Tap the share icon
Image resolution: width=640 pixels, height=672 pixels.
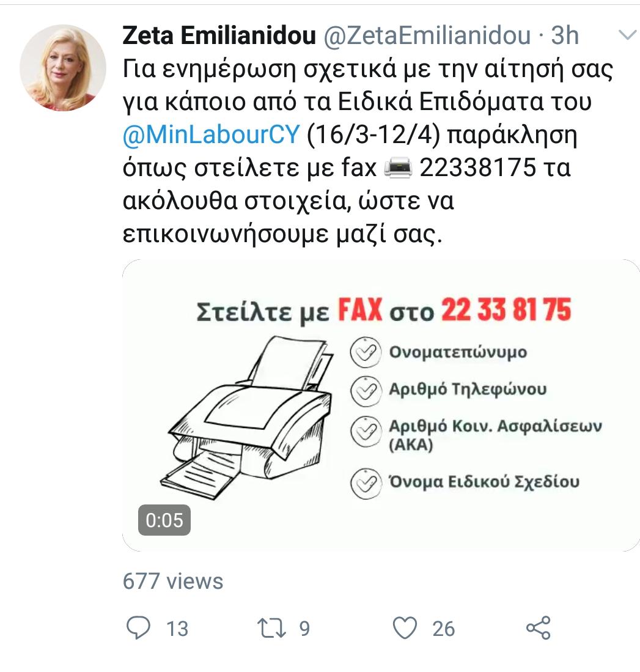point(539,628)
